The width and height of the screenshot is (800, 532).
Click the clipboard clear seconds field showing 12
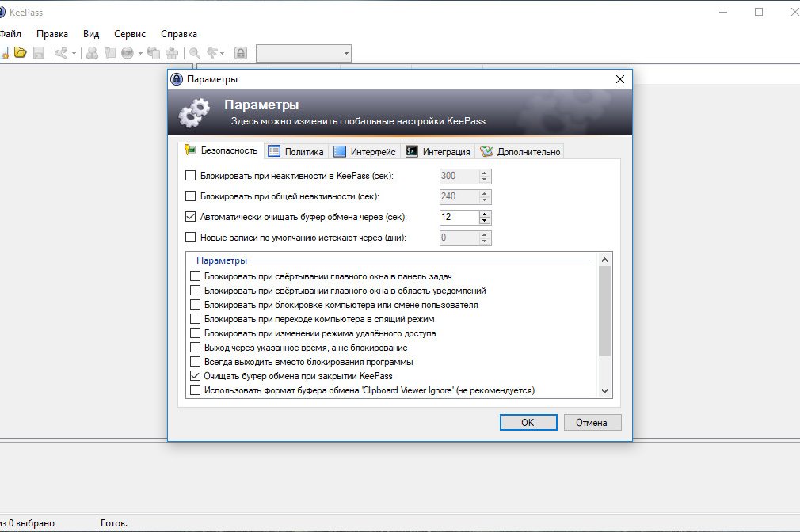tap(459, 217)
